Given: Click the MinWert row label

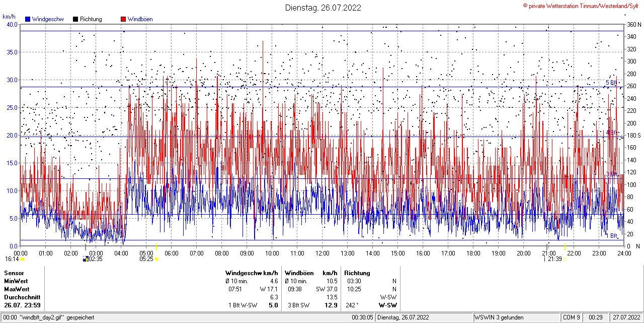Looking at the screenshot, I should click(x=16, y=281).
